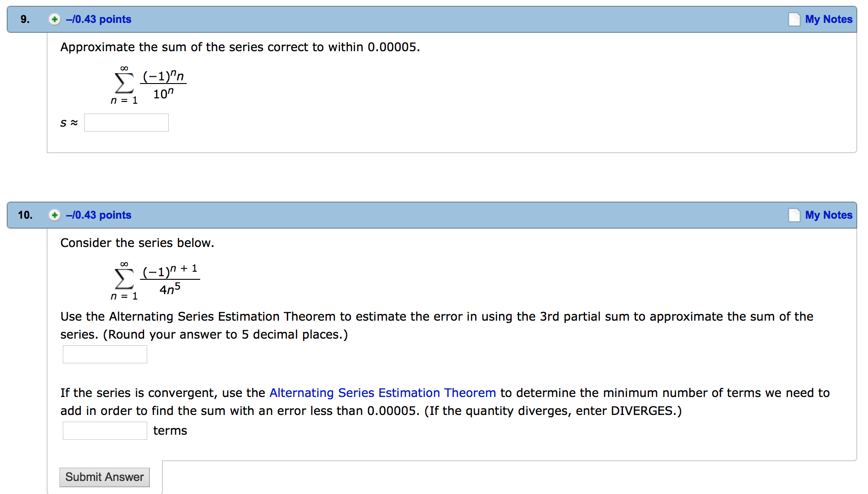
Task: Click the minimum number of terms input box
Action: tap(105, 430)
